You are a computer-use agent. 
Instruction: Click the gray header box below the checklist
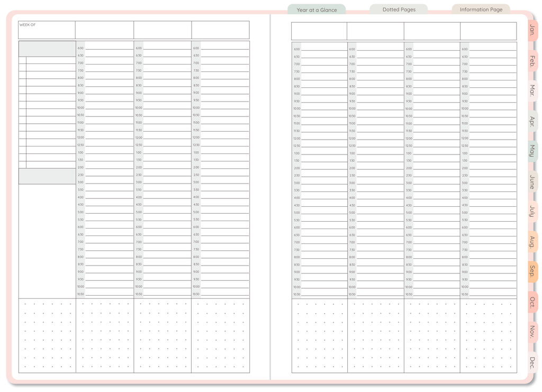47,176
